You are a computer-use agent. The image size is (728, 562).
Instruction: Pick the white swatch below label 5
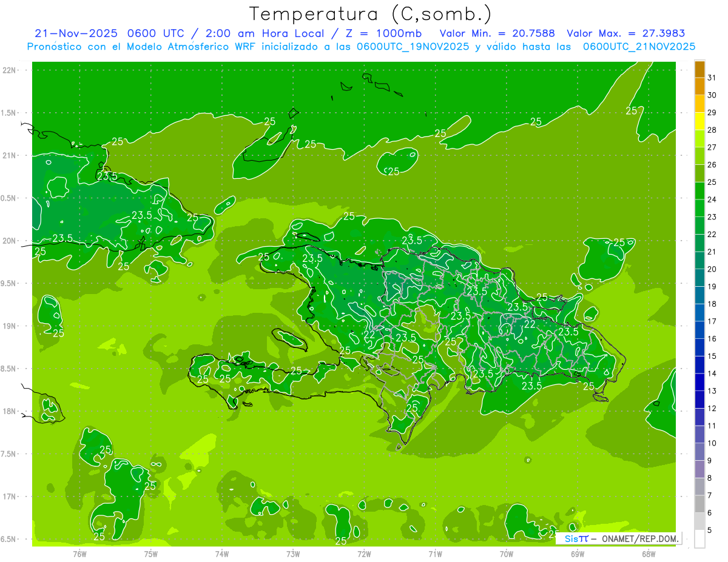pyautogui.click(x=699, y=539)
